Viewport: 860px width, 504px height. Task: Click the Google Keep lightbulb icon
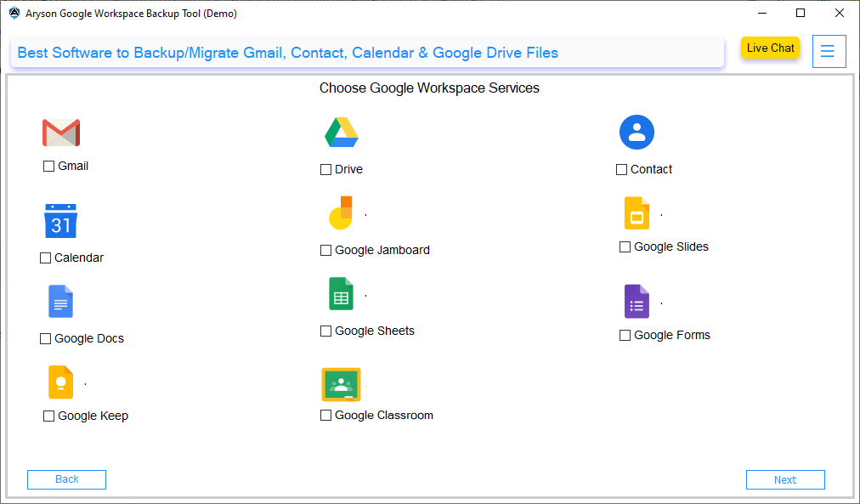pos(60,382)
